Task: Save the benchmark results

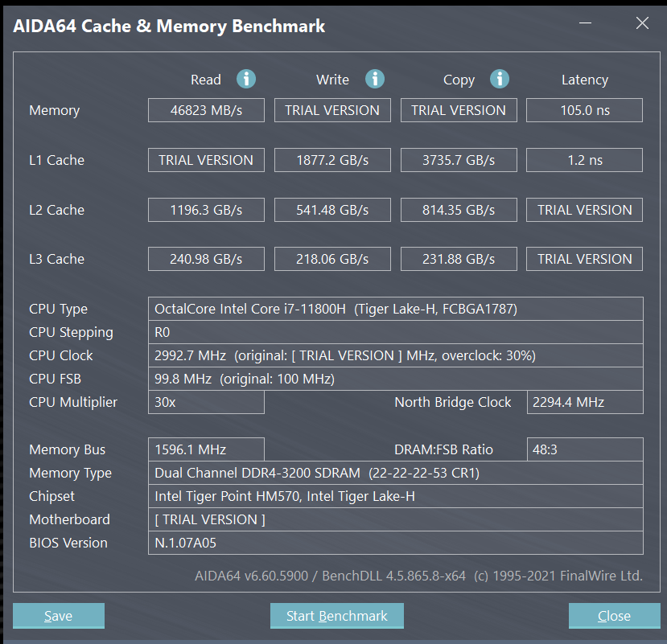Action: click(x=59, y=616)
